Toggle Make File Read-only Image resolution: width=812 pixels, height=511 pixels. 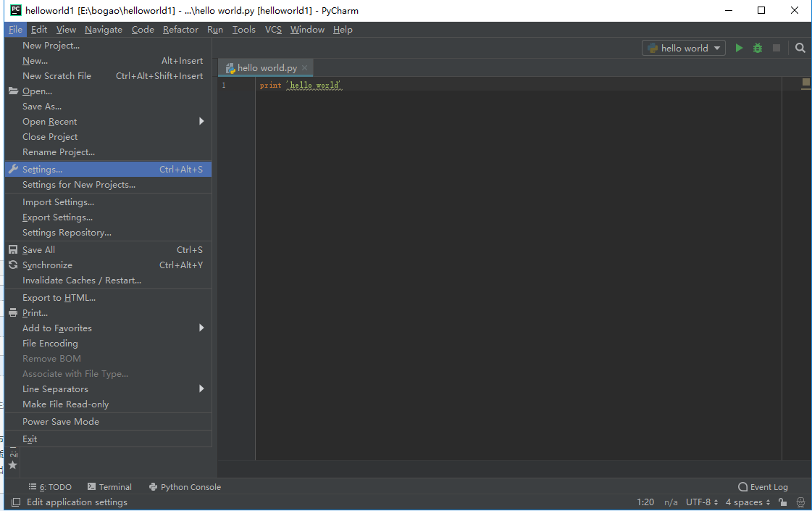click(108, 404)
